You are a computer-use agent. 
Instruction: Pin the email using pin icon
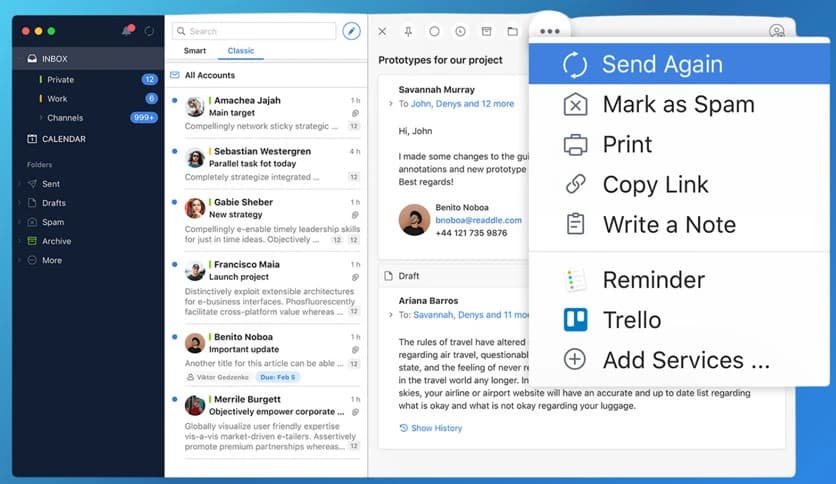click(408, 31)
